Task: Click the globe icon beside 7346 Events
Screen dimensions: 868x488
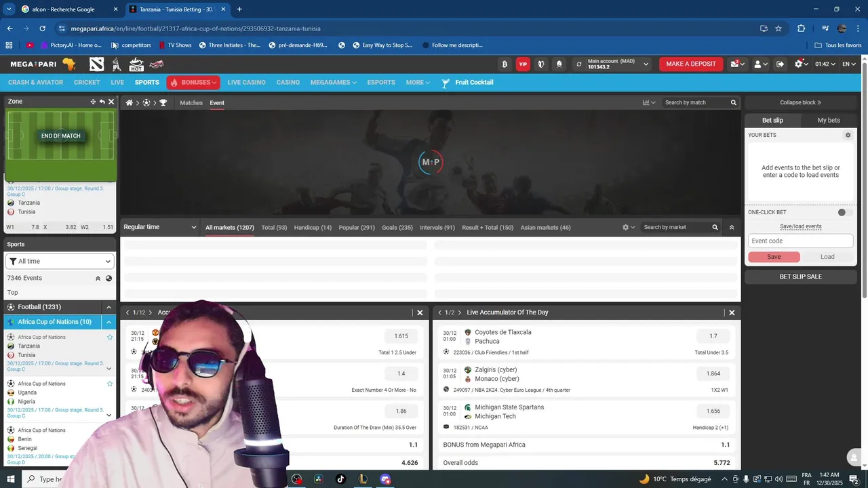Action: tap(108, 279)
